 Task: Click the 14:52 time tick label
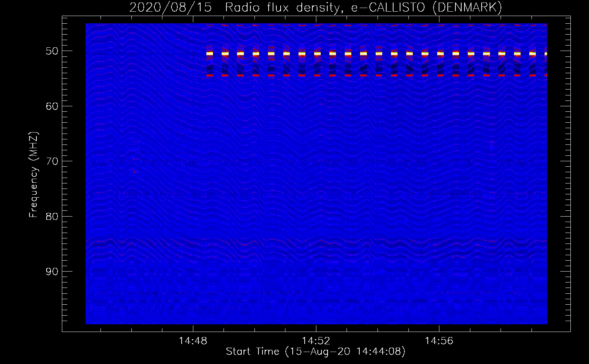tap(316, 341)
